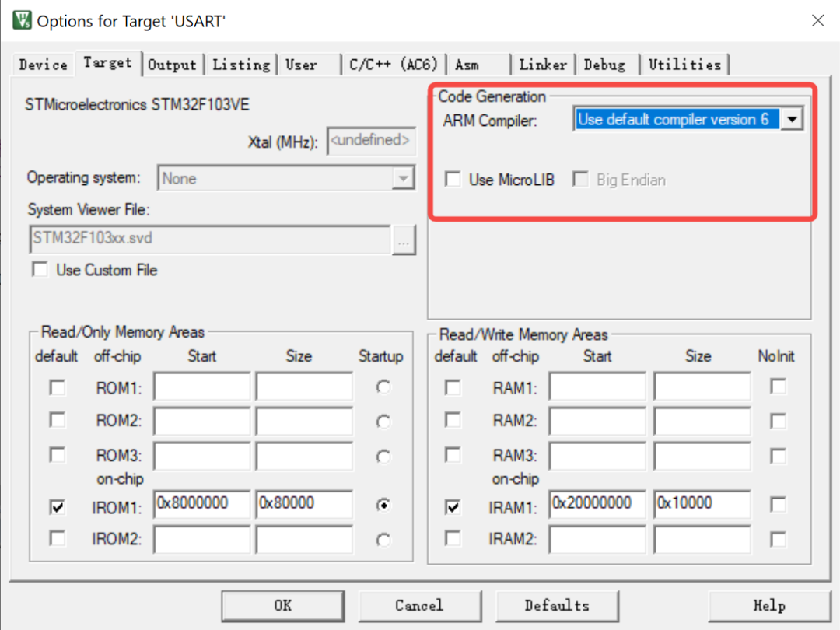Click the ROM1 Start address field
This screenshot has height=630, width=840.
click(202, 387)
